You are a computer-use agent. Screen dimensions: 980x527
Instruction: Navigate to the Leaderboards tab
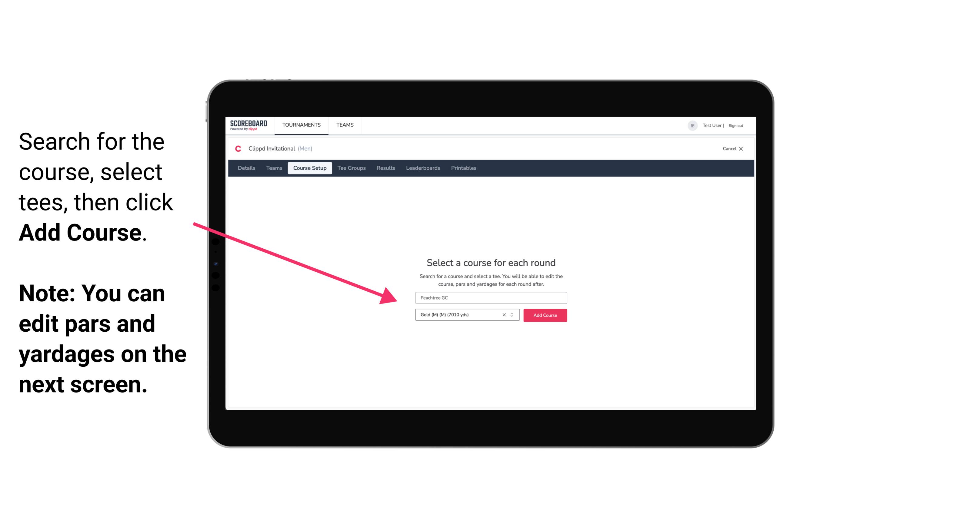pos(422,168)
